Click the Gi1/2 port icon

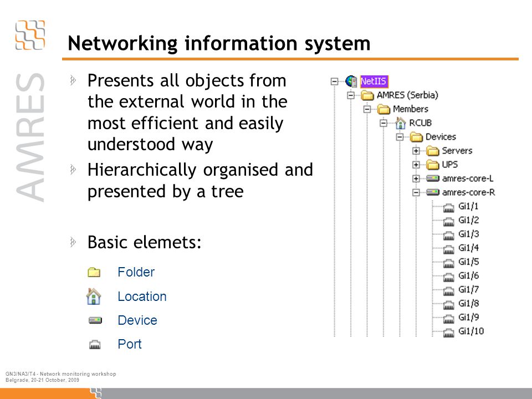point(448,222)
